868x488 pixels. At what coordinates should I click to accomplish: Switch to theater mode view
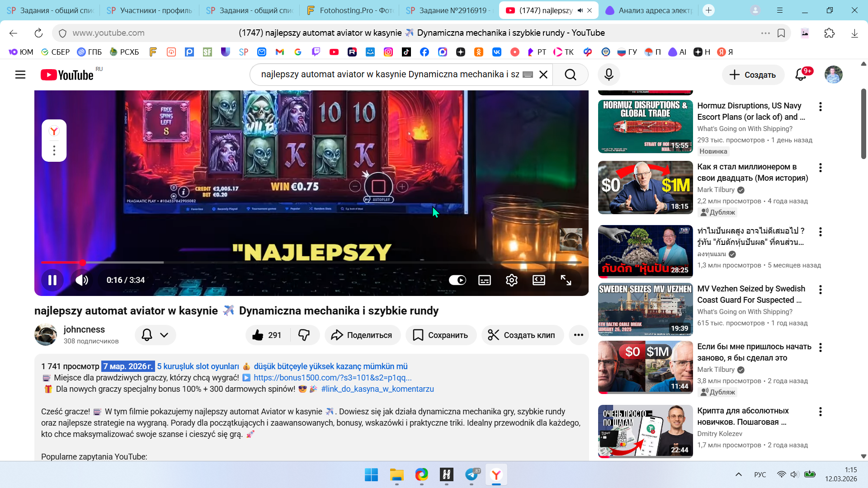[x=538, y=280]
